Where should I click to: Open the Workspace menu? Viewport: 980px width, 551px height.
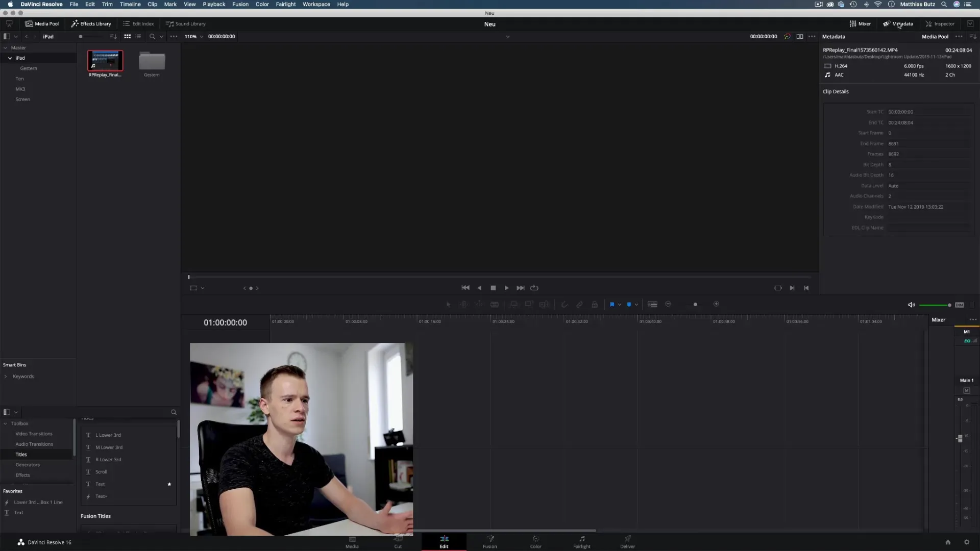coord(316,4)
